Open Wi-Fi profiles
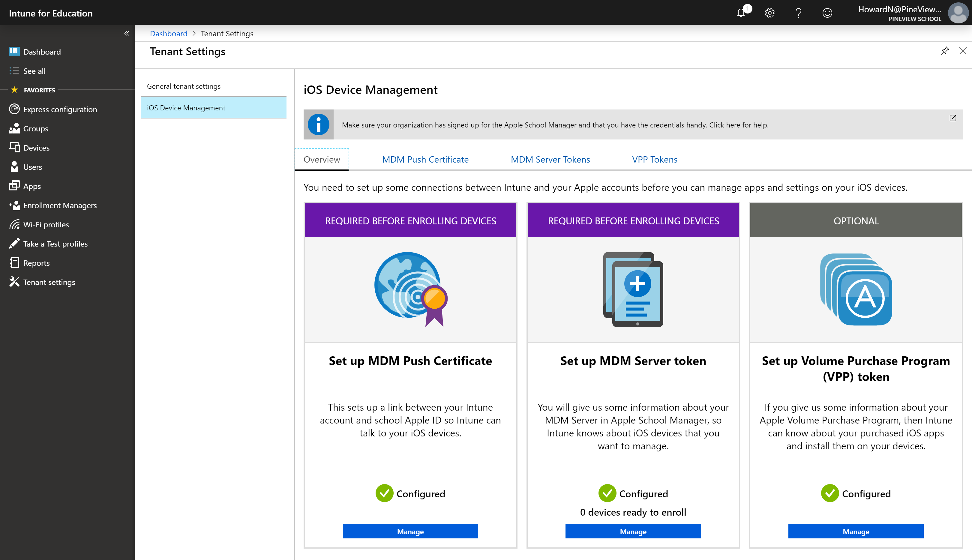The width and height of the screenshot is (972, 560). click(x=46, y=224)
